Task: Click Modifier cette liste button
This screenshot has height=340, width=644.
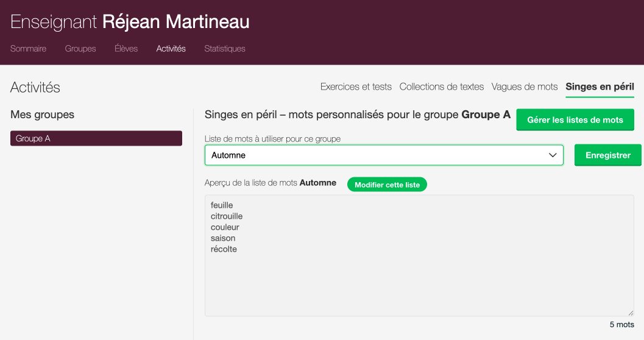Action: (387, 185)
